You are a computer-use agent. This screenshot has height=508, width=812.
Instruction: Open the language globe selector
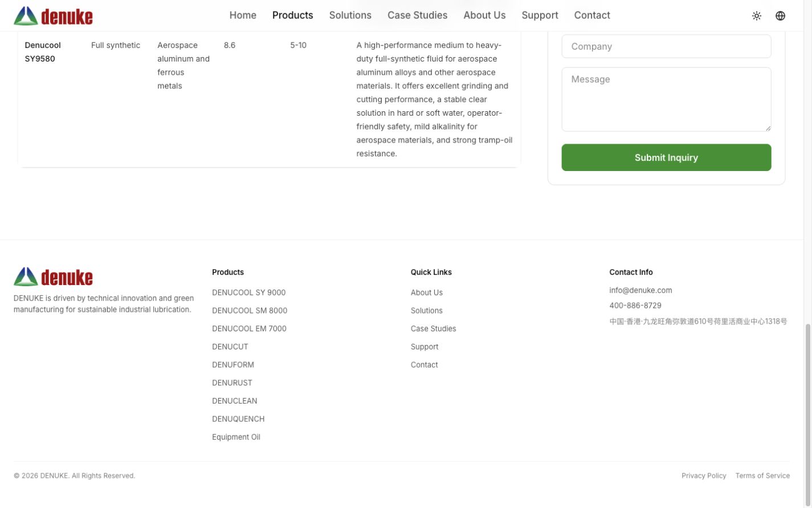pos(781,16)
